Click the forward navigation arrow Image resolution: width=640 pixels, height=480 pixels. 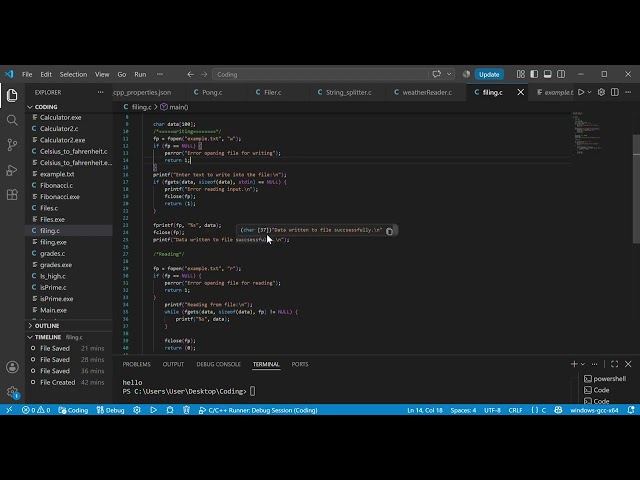click(x=204, y=74)
